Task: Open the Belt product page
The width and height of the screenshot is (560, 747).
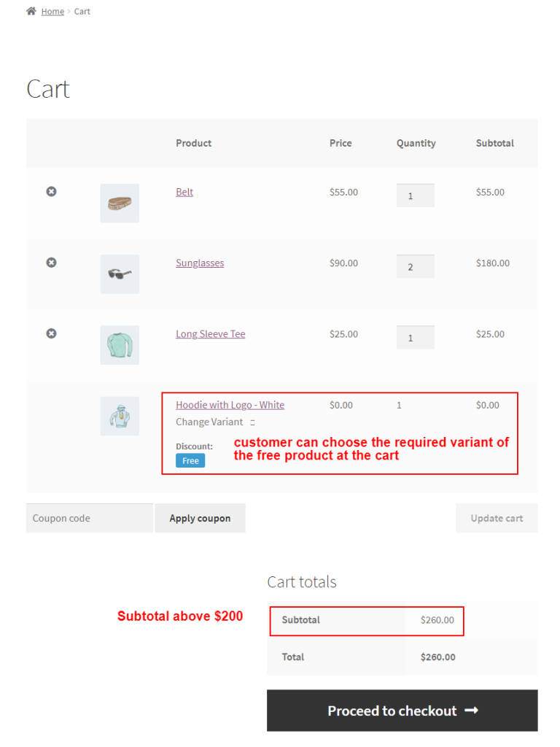Action: [184, 191]
